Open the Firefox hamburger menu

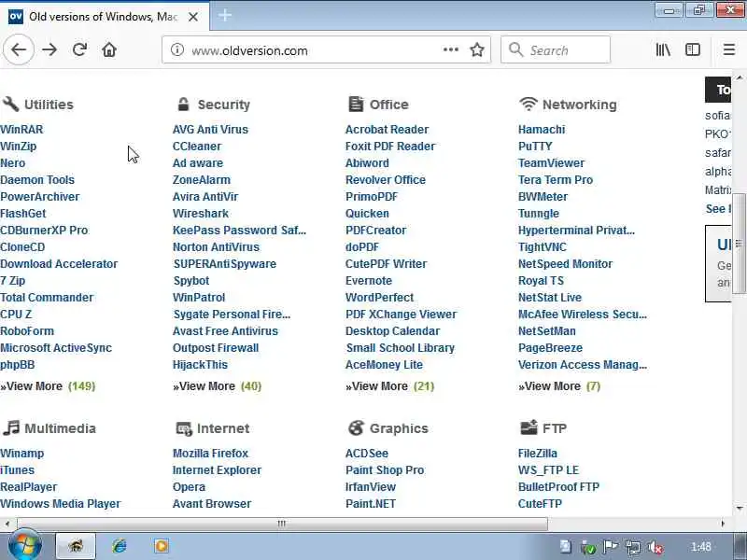pos(729,49)
